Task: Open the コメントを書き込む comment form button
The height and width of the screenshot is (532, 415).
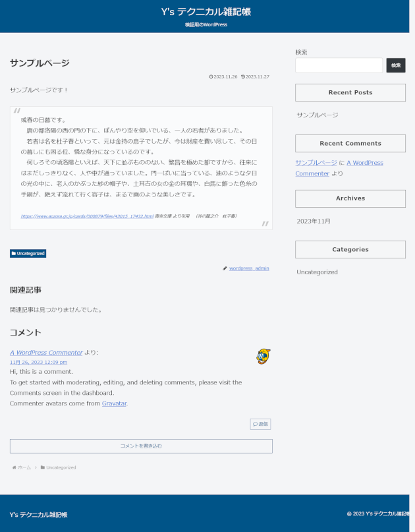Action: [x=141, y=446]
